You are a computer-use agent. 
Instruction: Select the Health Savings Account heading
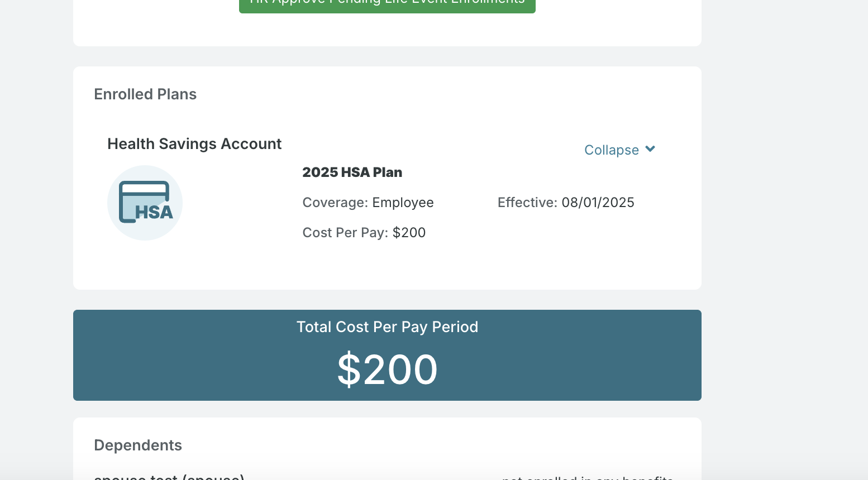(194, 143)
